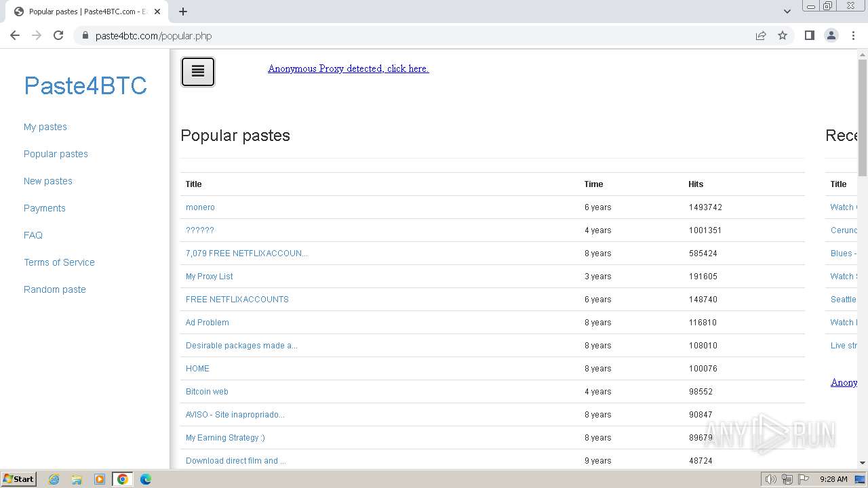868x488 pixels.
Task: Click the network tray icon
Action: [x=787, y=479]
